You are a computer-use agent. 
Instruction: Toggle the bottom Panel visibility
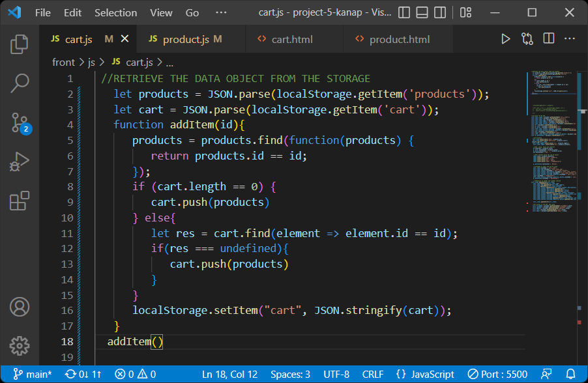(420, 12)
